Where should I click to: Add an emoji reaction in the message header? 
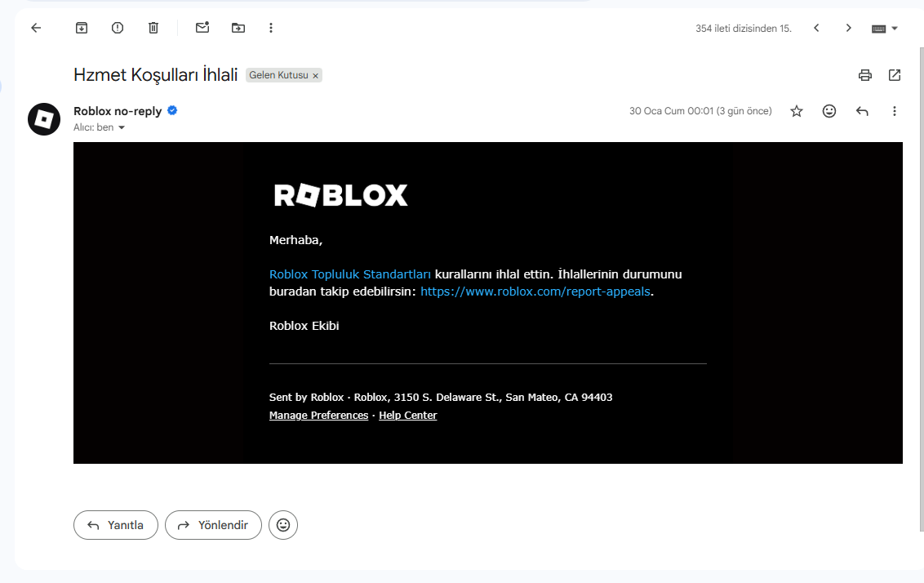[829, 111]
